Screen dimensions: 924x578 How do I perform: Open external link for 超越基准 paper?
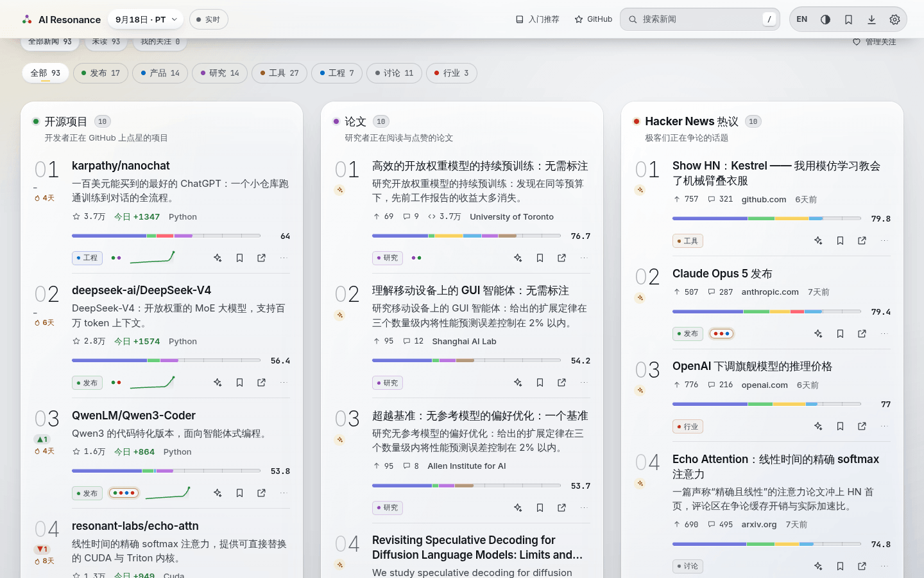(x=561, y=508)
